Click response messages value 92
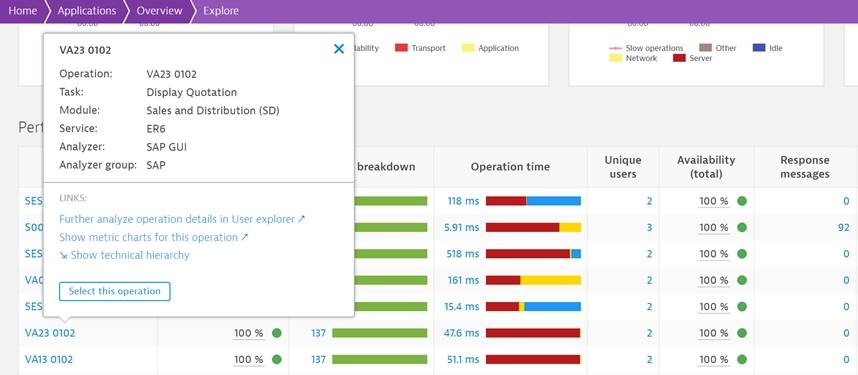 pyautogui.click(x=843, y=227)
